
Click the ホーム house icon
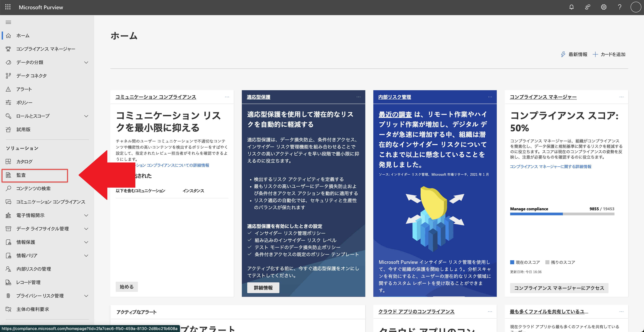[9, 36]
